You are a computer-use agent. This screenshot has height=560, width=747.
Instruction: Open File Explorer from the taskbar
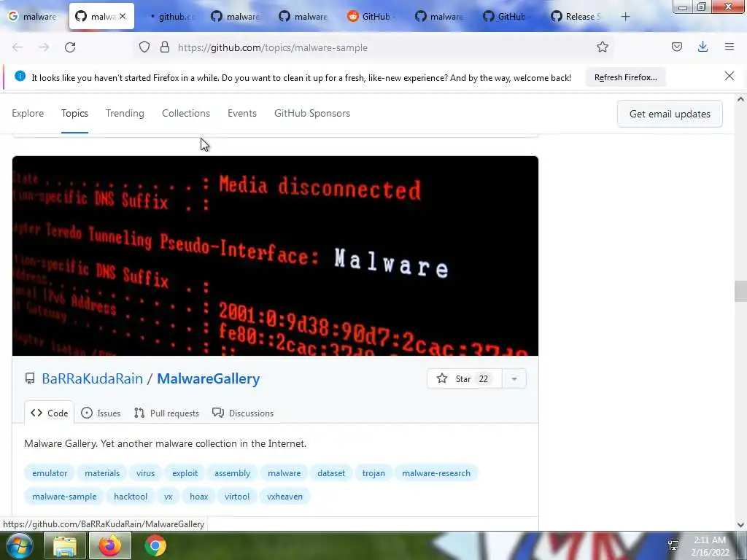(65, 545)
